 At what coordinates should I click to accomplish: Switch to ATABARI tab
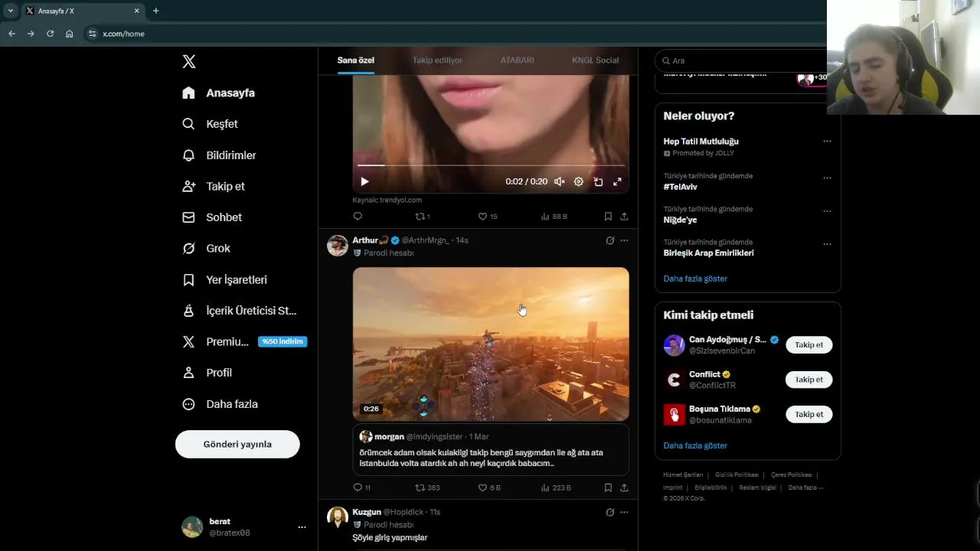tap(518, 60)
